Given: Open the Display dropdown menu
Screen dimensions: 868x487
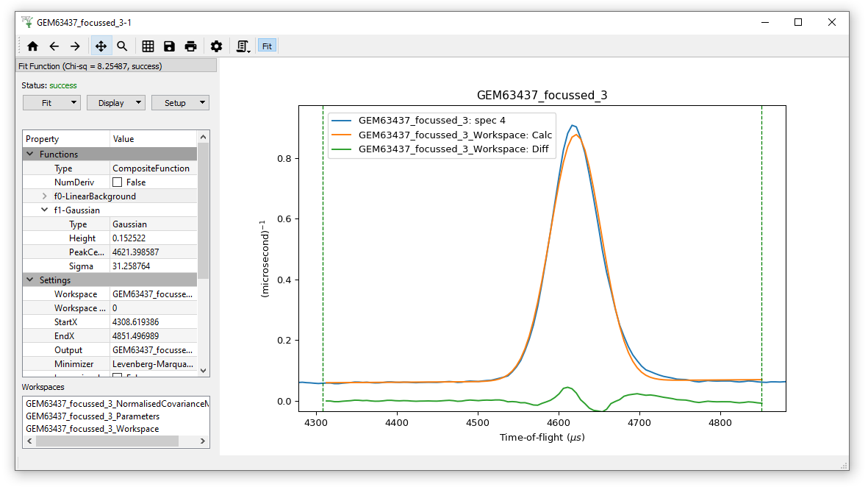Looking at the screenshot, I should tap(116, 103).
